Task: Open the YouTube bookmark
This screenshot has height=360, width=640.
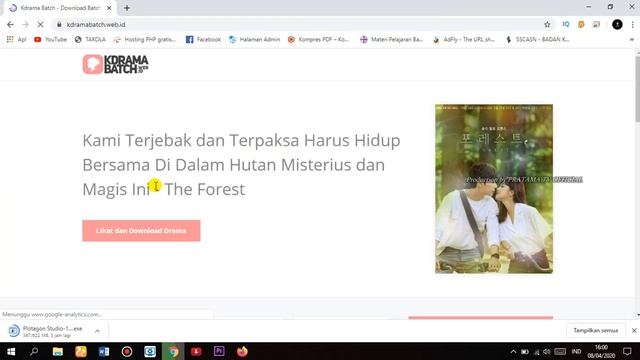Action: coord(50,40)
